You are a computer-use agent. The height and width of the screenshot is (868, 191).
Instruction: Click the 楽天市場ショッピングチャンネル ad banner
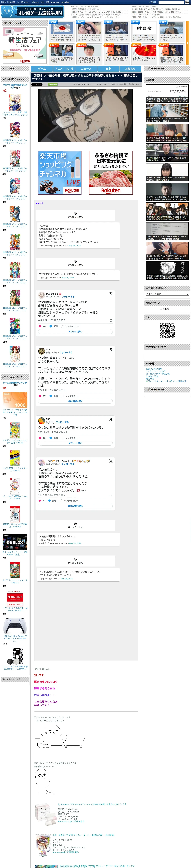pos(60,173)
